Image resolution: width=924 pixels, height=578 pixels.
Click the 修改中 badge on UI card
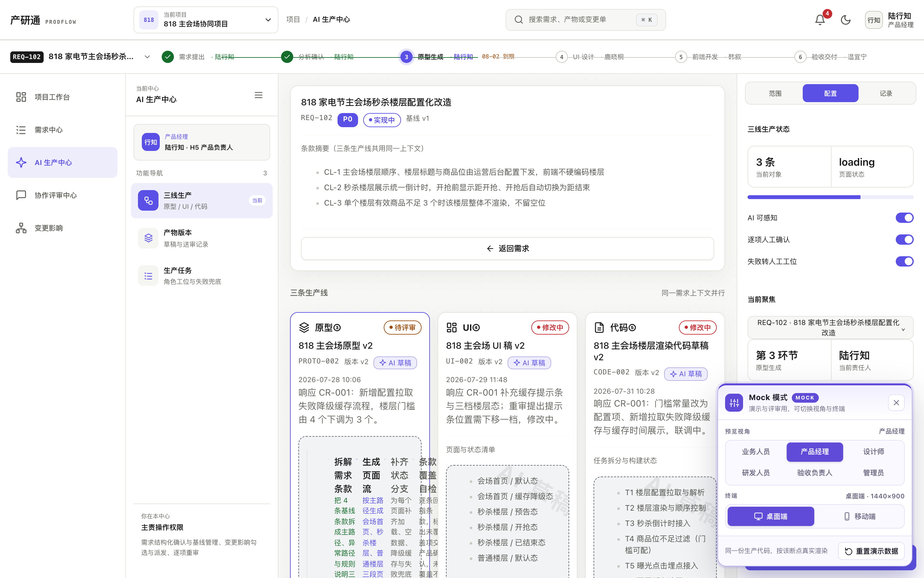550,328
